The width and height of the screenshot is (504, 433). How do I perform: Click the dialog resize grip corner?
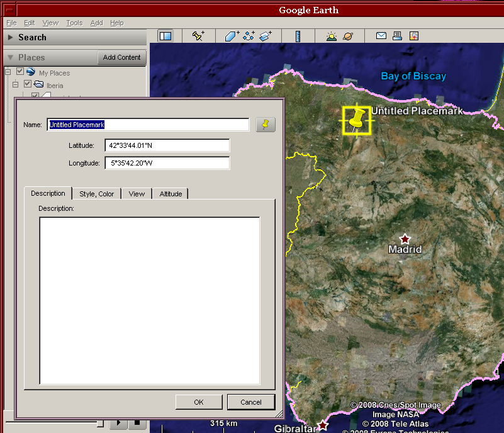pos(279,413)
